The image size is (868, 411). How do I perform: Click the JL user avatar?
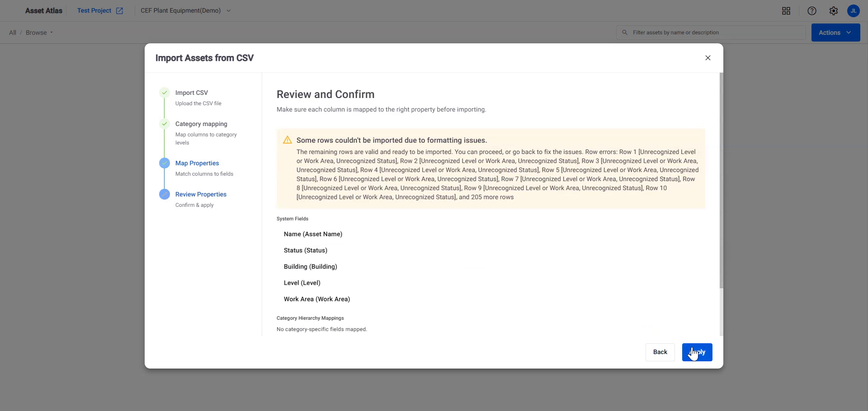point(854,11)
